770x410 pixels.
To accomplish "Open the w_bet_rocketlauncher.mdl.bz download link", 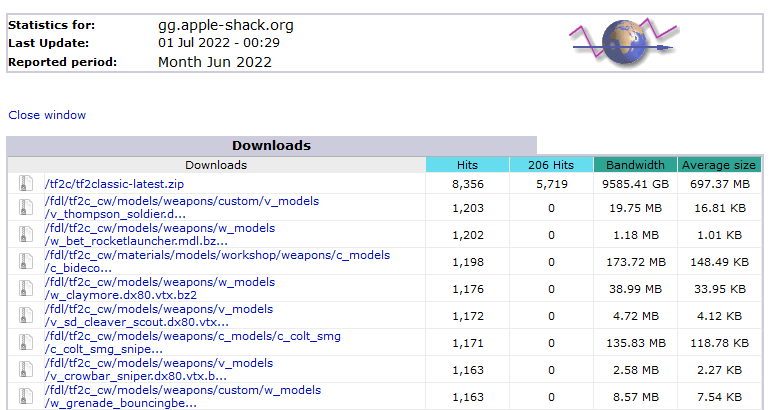I will pos(160,235).
